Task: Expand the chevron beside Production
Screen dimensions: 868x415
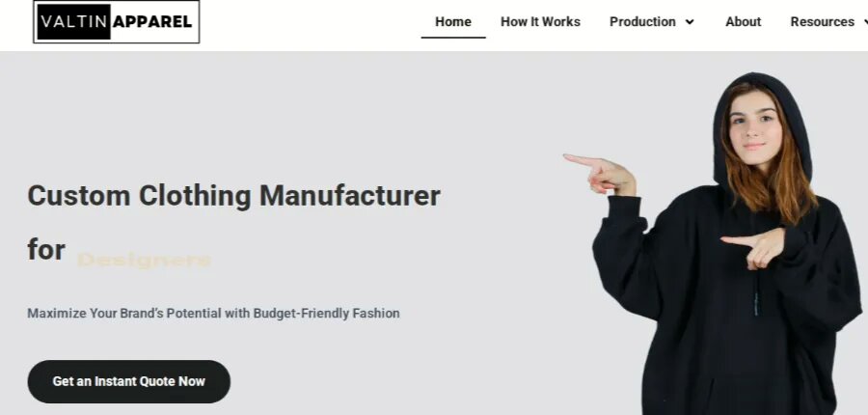Action: [690, 21]
